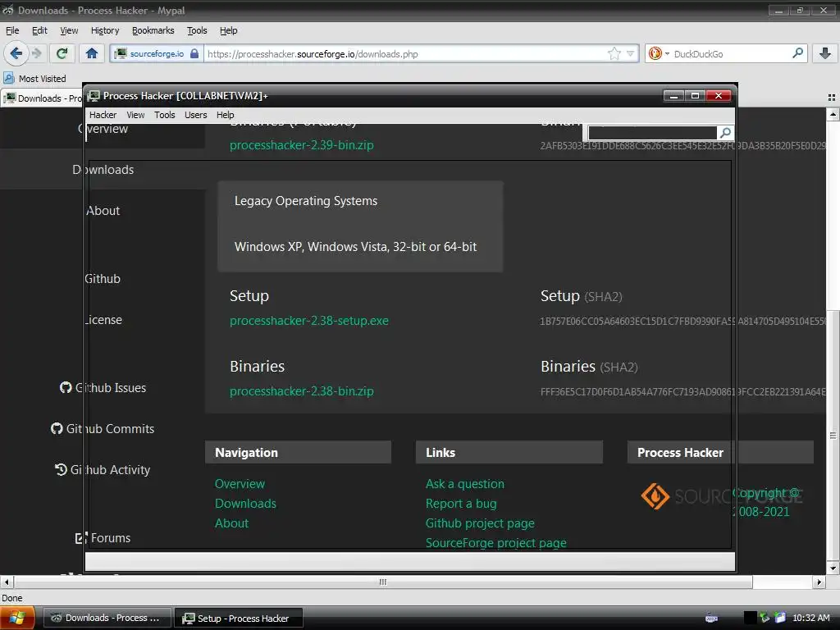Switch to Downloads - Process taskbar button
This screenshot has height=630, width=840.
tap(107, 618)
